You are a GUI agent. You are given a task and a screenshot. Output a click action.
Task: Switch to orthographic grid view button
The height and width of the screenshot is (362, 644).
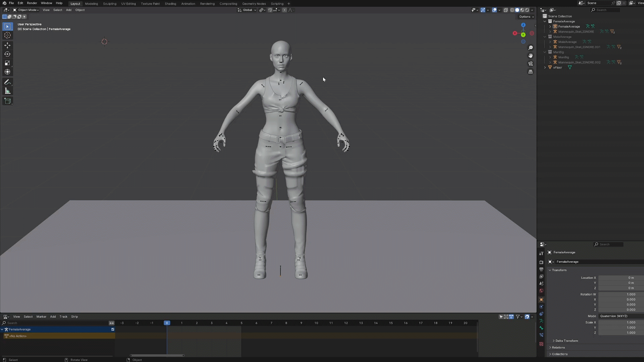[530, 72]
